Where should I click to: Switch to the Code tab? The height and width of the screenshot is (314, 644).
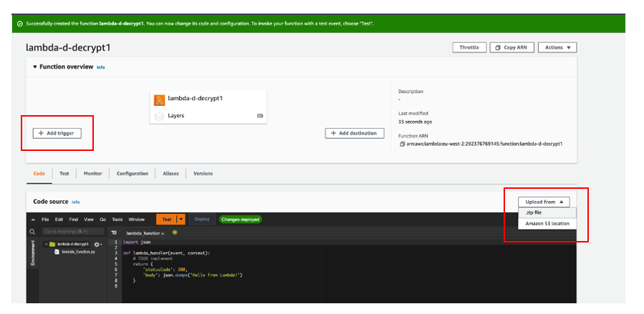pos(39,174)
